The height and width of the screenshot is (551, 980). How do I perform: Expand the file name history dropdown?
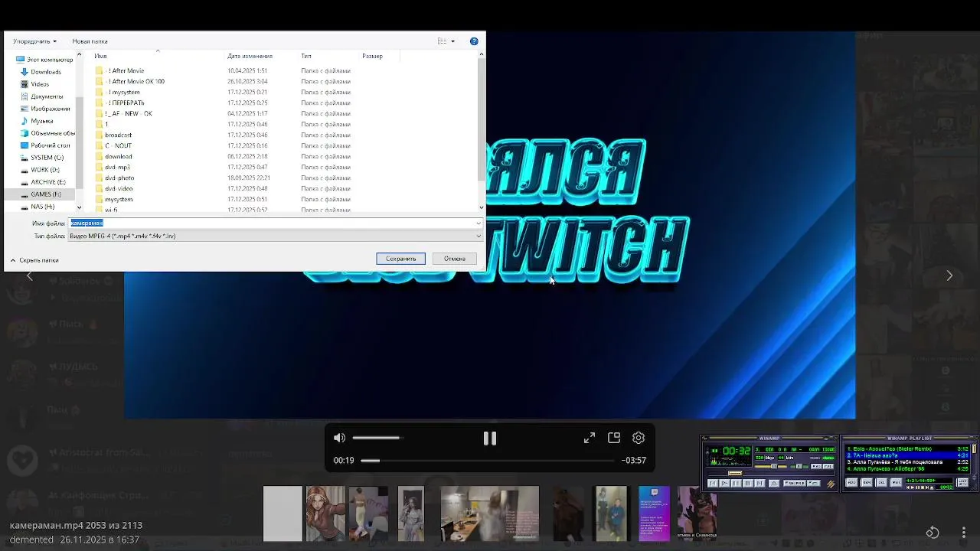(x=478, y=223)
